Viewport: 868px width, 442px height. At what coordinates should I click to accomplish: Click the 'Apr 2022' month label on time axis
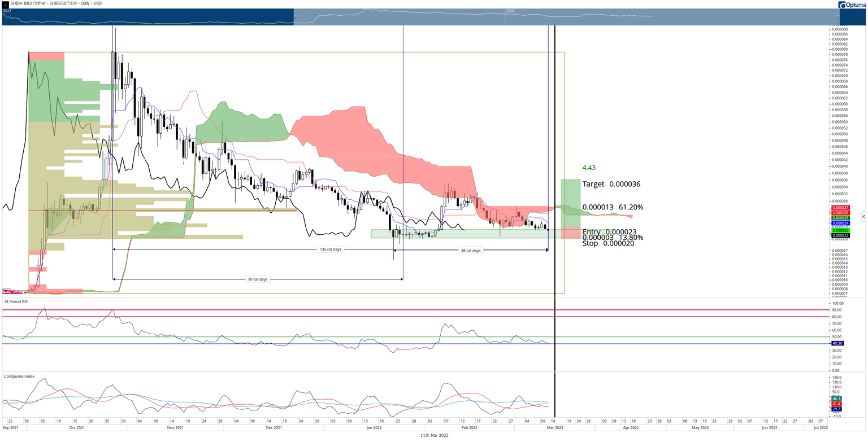631,428
